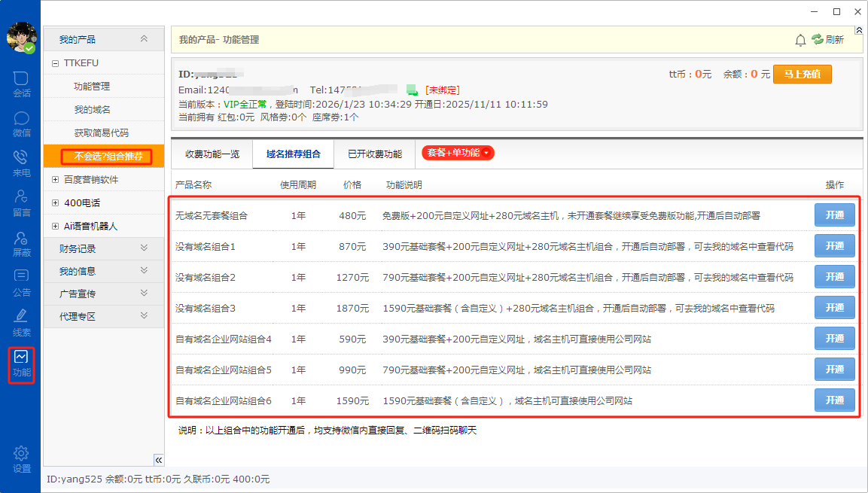This screenshot has height=493, width=868.
Task: Expand the 财务记录 section
Action: 103,248
